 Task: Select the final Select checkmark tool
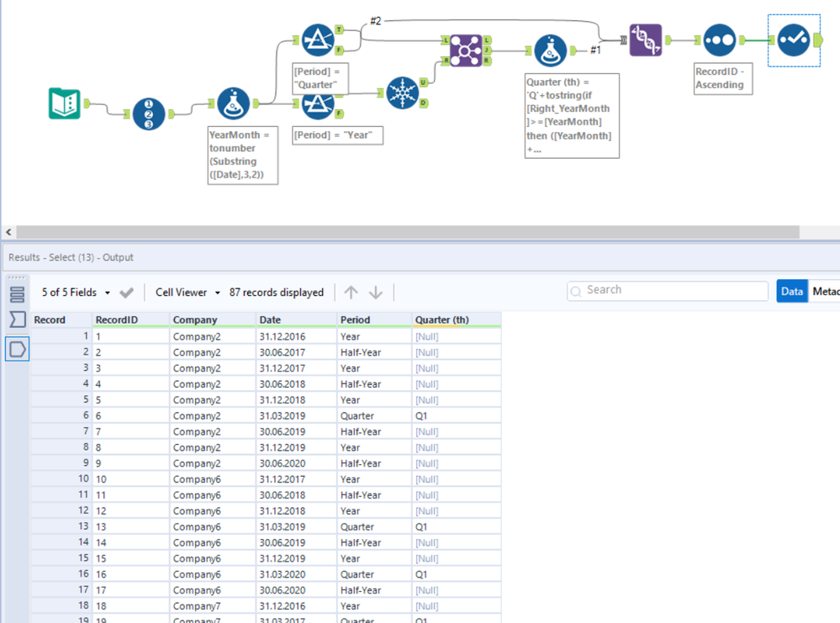point(794,40)
